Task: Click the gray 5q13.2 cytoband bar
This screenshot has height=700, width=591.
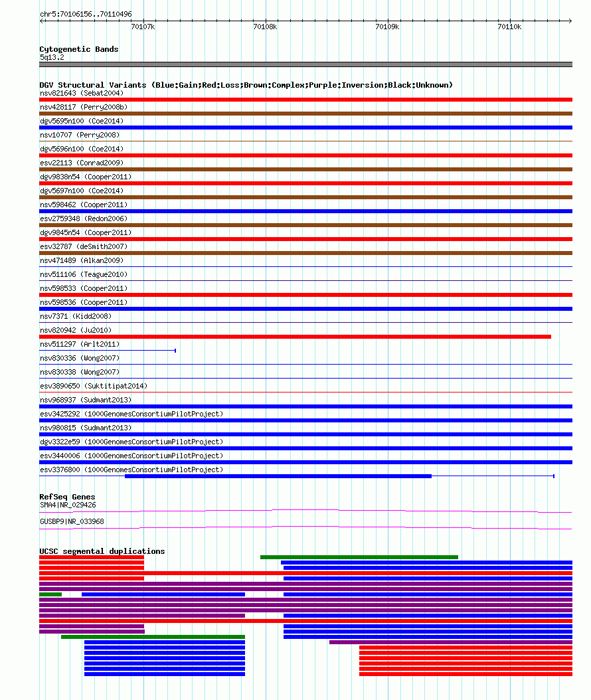Action: [x=305, y=64]
